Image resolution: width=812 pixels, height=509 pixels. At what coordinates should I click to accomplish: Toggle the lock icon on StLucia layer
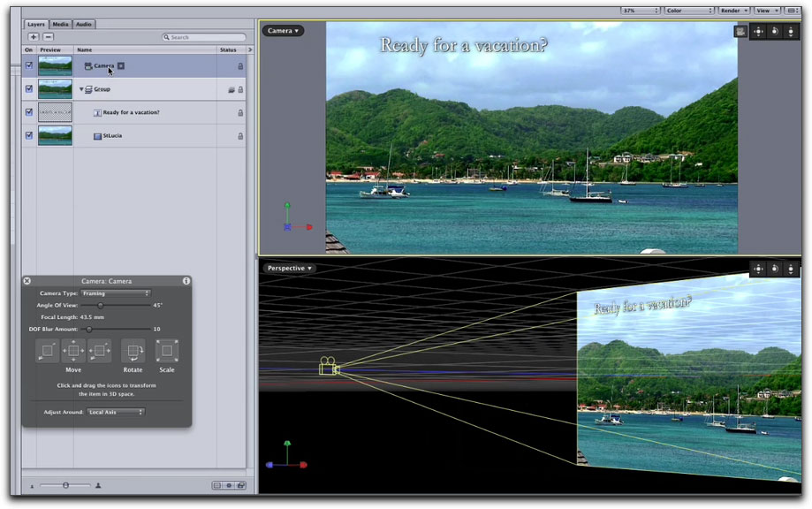tap(239, 136)
